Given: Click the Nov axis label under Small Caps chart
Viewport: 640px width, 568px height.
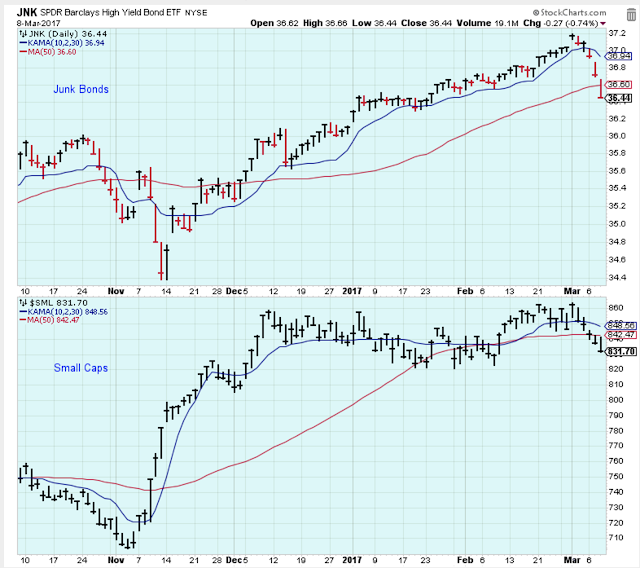Looking at the screenshot, I should [x=116, y=560].
